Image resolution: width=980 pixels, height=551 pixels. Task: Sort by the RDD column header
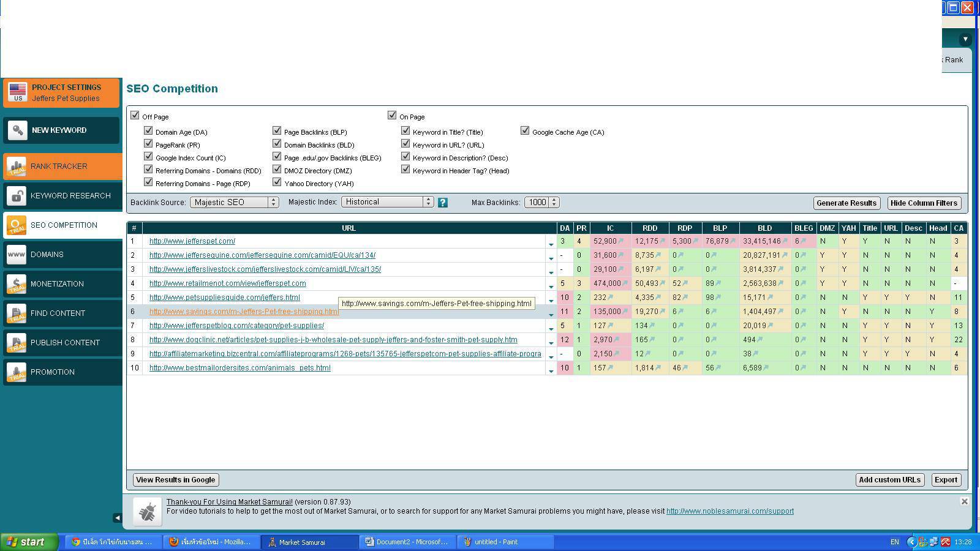click(650, 228)
